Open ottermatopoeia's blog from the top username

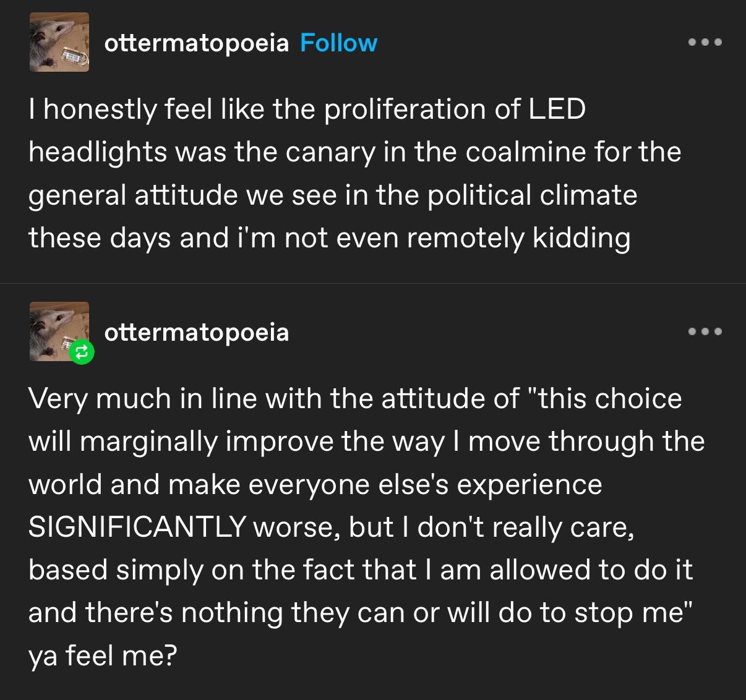tap(196, 43)
